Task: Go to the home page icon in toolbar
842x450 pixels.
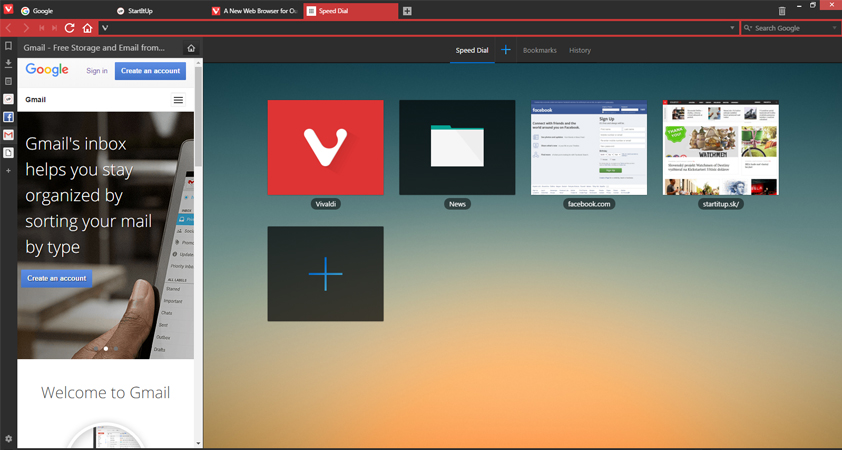Action: [x=87, y=28]
